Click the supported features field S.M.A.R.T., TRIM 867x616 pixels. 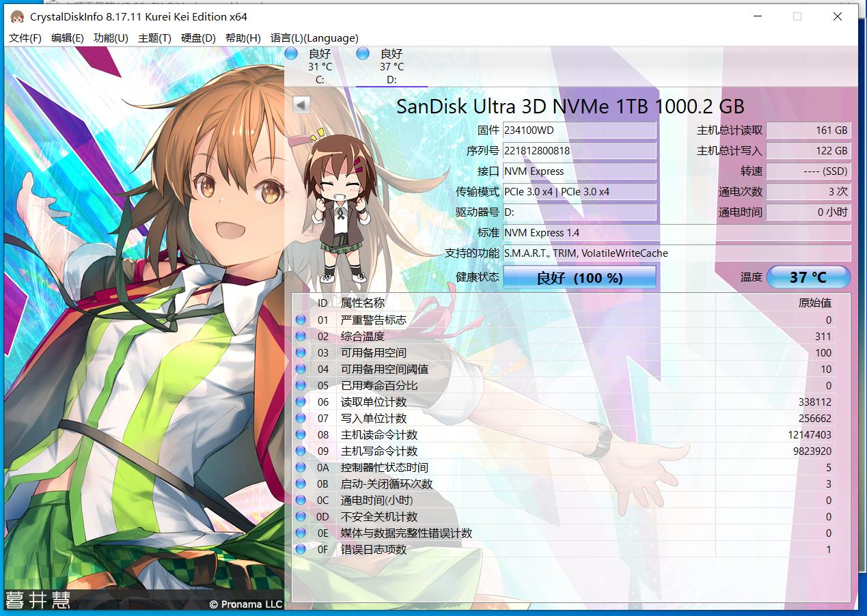point(676,253)
